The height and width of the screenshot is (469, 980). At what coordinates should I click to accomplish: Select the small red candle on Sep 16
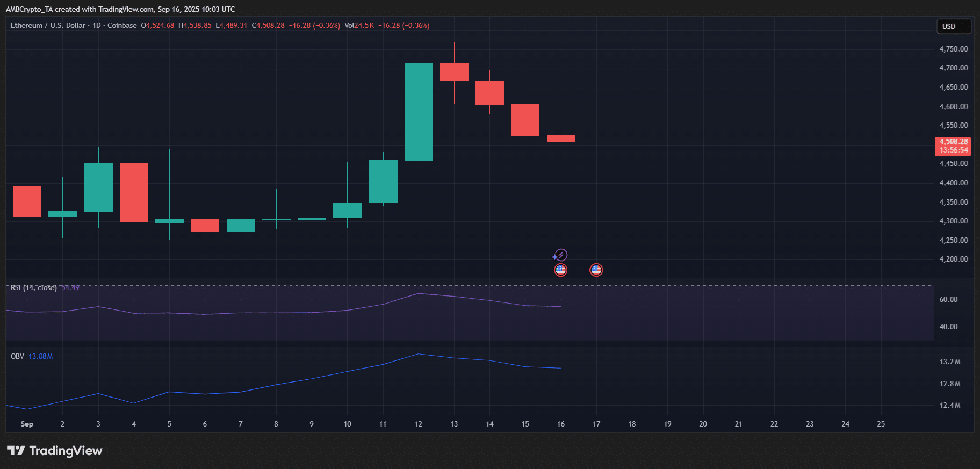pyautogui.click(x=561, y=139)
